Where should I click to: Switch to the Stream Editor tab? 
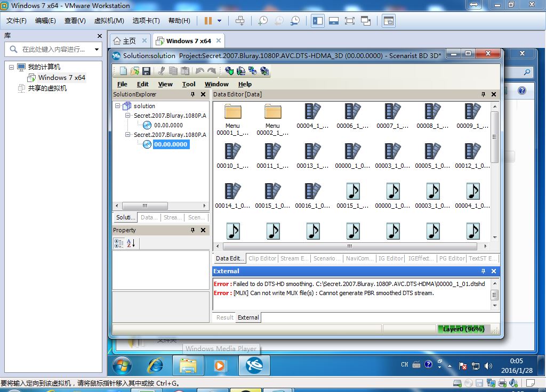click(294, 258)
